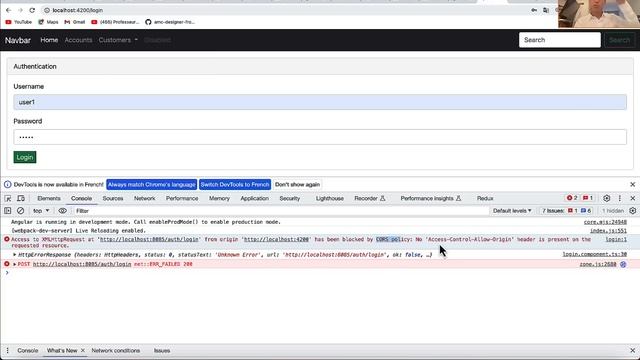The image size is (640, 360).
Task: Click Don't show again
Action: click(297, 184)
